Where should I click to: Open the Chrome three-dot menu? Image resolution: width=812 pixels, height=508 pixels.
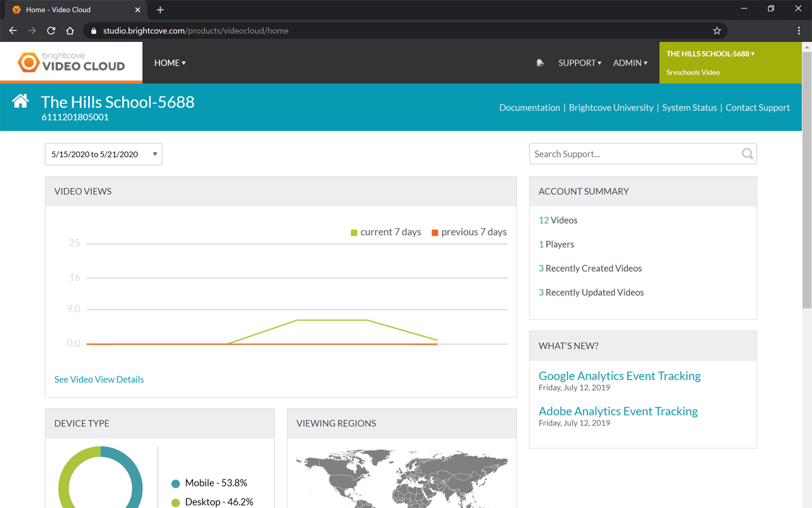(799, 30)
